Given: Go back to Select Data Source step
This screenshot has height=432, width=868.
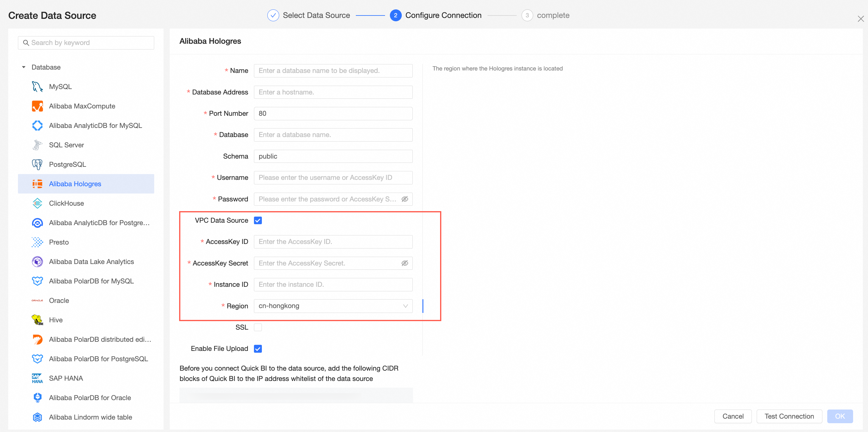Looking at the screenshot, I should pos(316,15).
